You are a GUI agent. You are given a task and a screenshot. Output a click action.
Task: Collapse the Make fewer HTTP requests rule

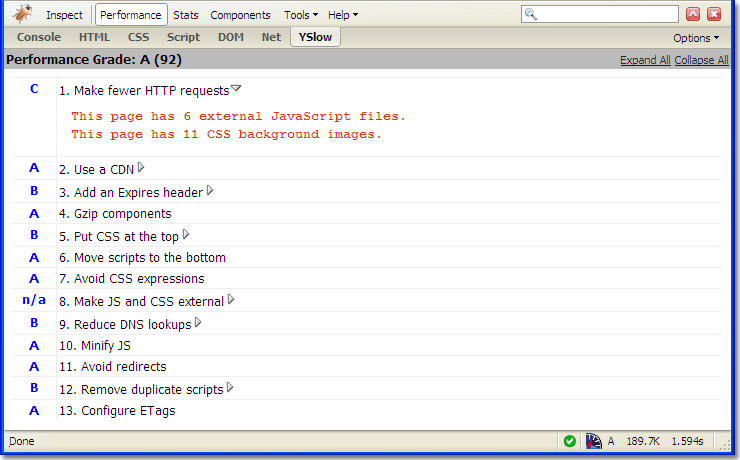point(236,89)
